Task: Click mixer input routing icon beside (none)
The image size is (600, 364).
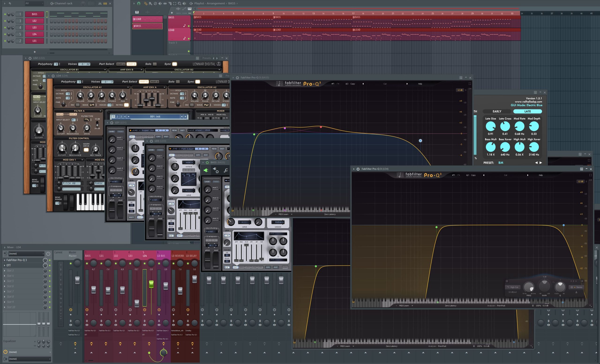Action: click(x=5, y=253)
